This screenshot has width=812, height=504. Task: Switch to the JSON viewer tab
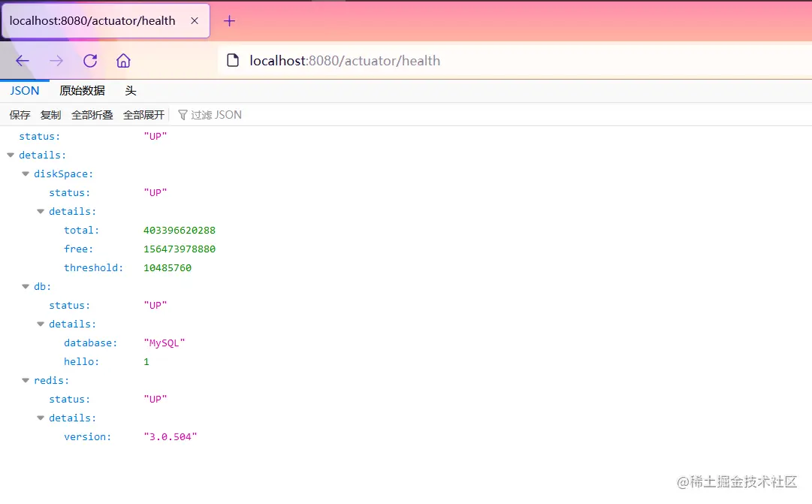(24, 91)
